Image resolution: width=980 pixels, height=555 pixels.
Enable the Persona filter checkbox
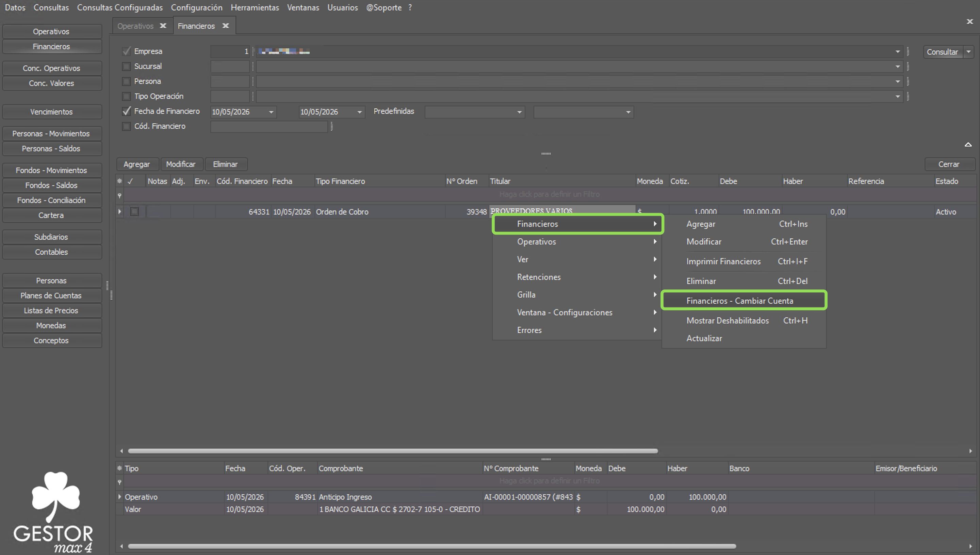coord(127,81)
